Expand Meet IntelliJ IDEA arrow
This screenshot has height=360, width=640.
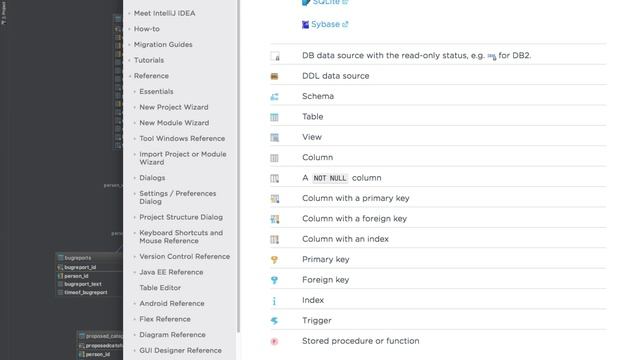(129, 13)
